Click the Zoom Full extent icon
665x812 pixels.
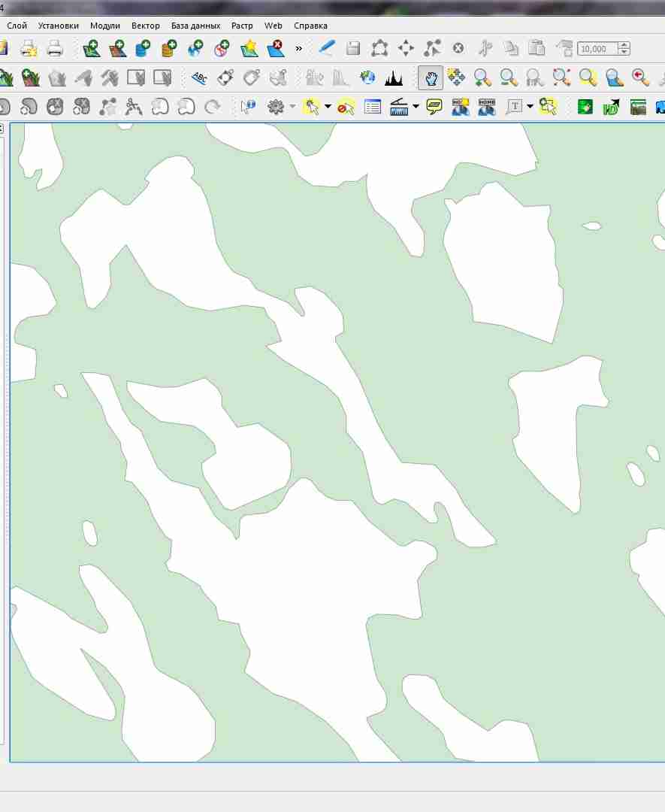click(x=561, y=78)
